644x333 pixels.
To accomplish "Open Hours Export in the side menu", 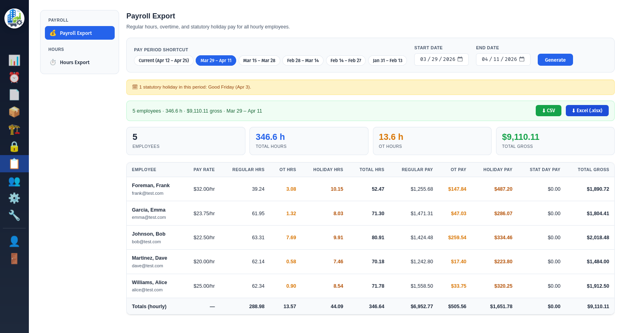I will pyautogui.click(x=75, y=63).
